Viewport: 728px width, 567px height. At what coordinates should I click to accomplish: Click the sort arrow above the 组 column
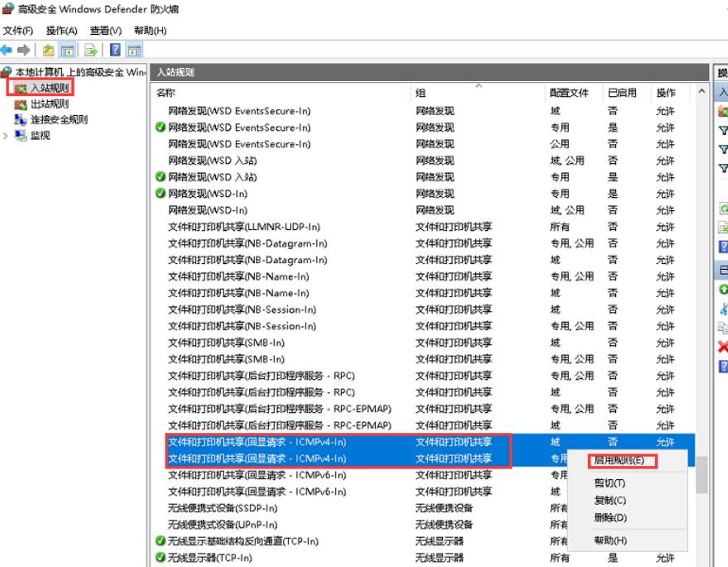[479, 86]
